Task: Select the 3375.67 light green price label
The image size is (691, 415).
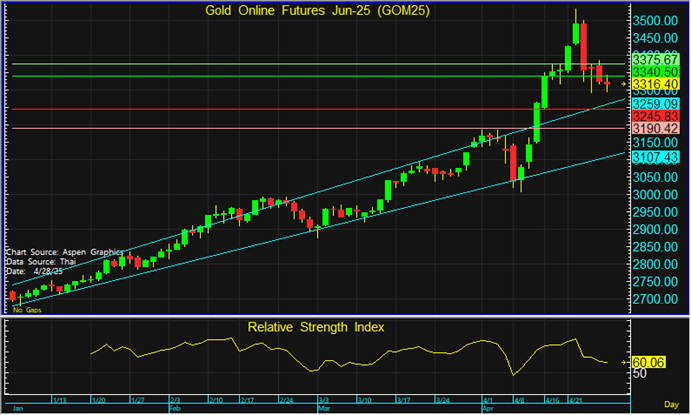Action: [x=657, y=60]
